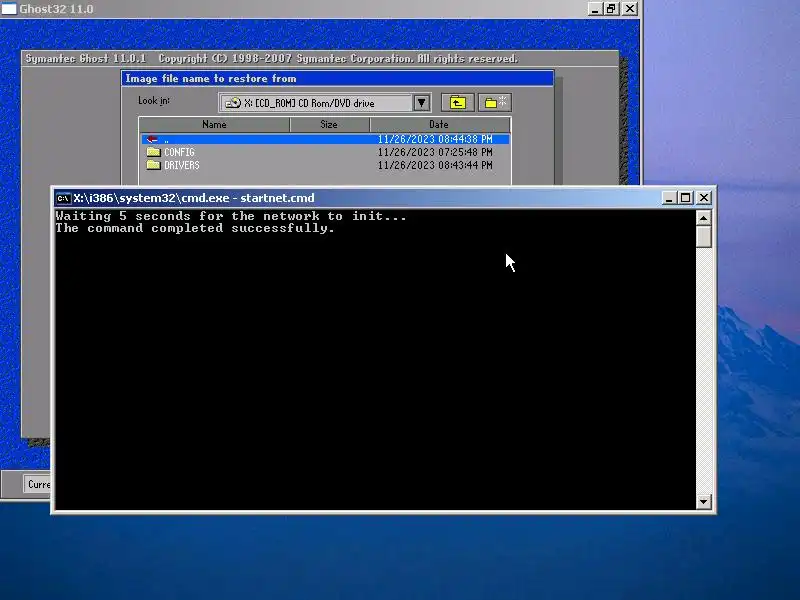
Task: Close the Ghost32 11.0 window
Action: [x=630, y=9]
